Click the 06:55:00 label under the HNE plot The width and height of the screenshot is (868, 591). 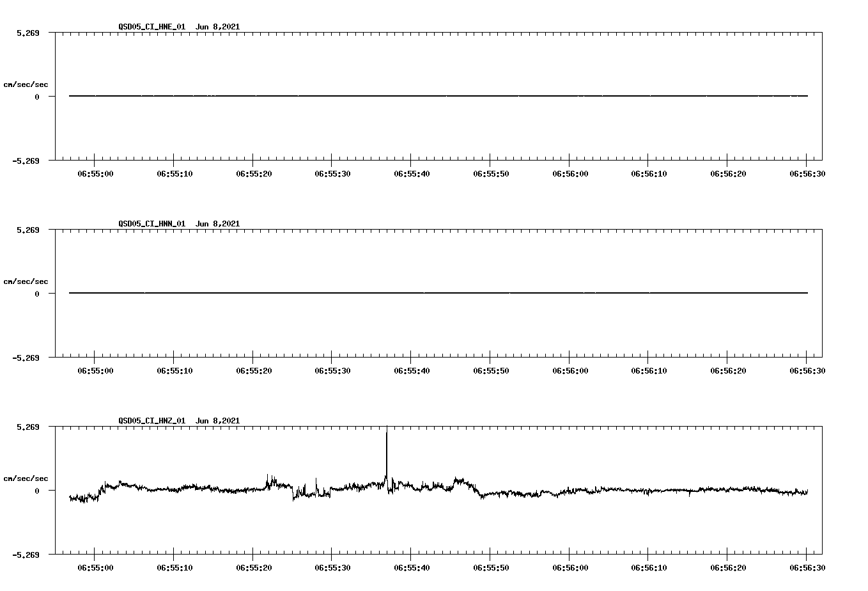tap(95, 173)
